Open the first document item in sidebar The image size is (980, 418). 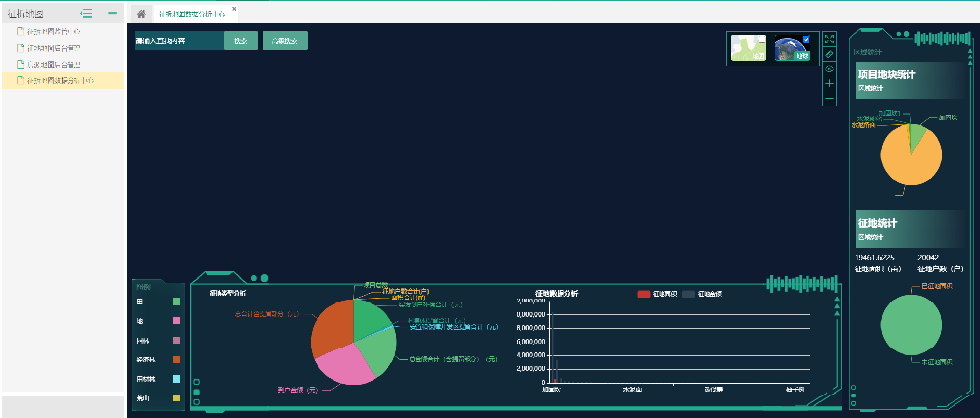(x=63, y=31)
